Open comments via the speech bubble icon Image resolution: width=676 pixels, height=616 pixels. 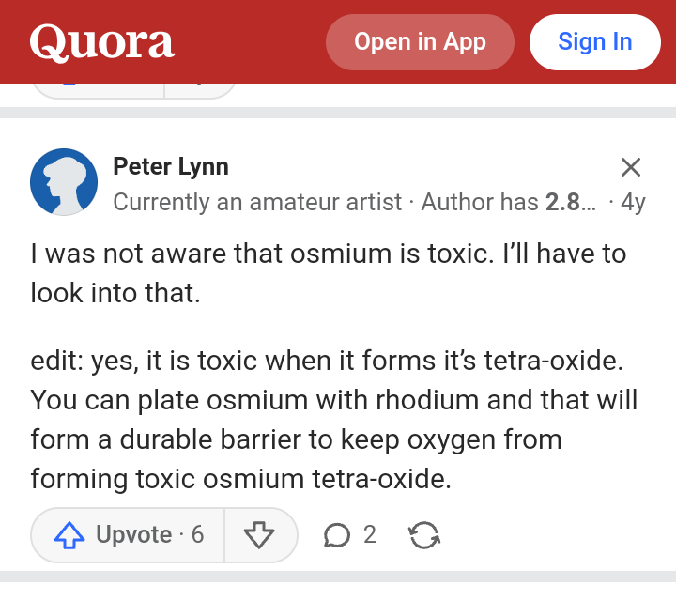pyautogui.click(x=335, y=535)
